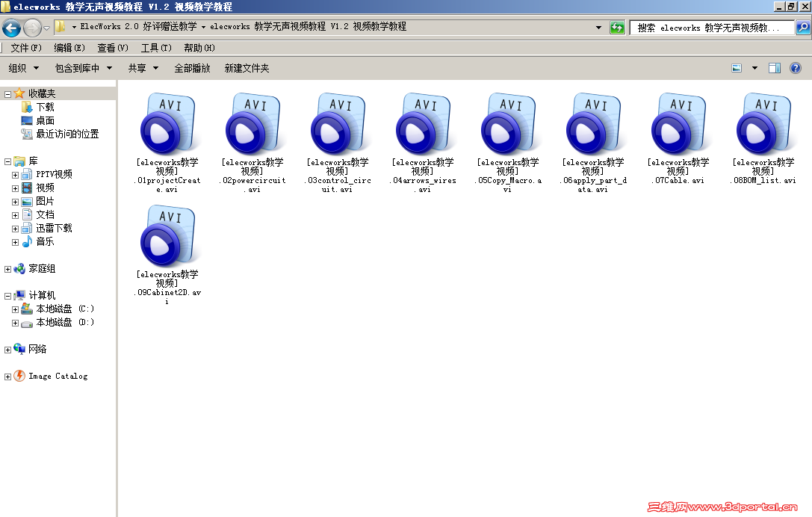Click the 04arrows_wires.avi file icon
Screen dimensions: 812x517
[x=423, y=124]
